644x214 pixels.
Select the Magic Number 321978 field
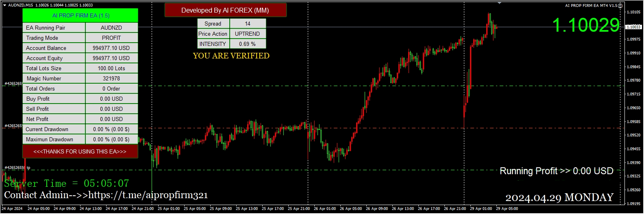point(111,78)
